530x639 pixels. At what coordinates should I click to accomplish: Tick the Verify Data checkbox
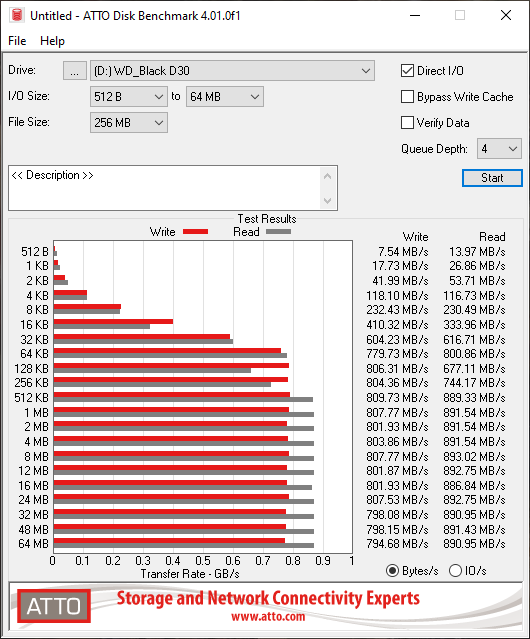(407, 123)
